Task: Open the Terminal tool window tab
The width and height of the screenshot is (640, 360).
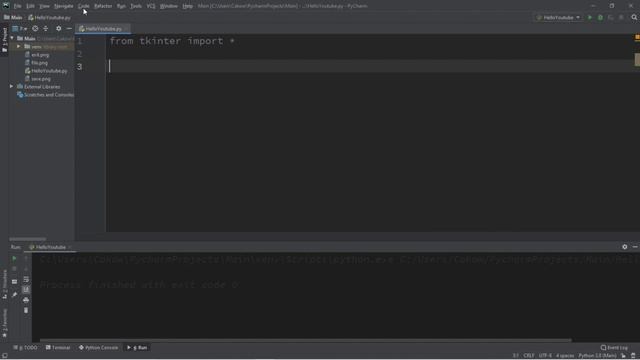Action: [x=58, y=348]
